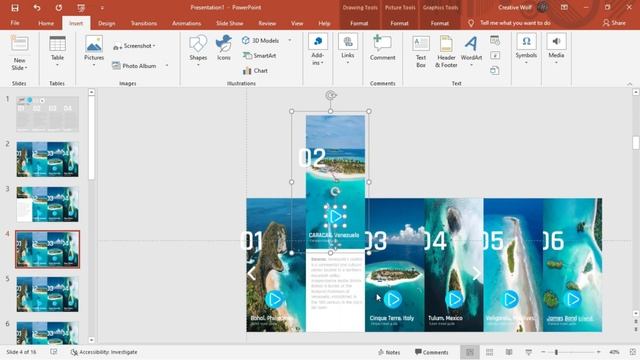Click the Ribbon Display Options icon
The height and width of the screenshot is (360, 640).
point(564,7)
